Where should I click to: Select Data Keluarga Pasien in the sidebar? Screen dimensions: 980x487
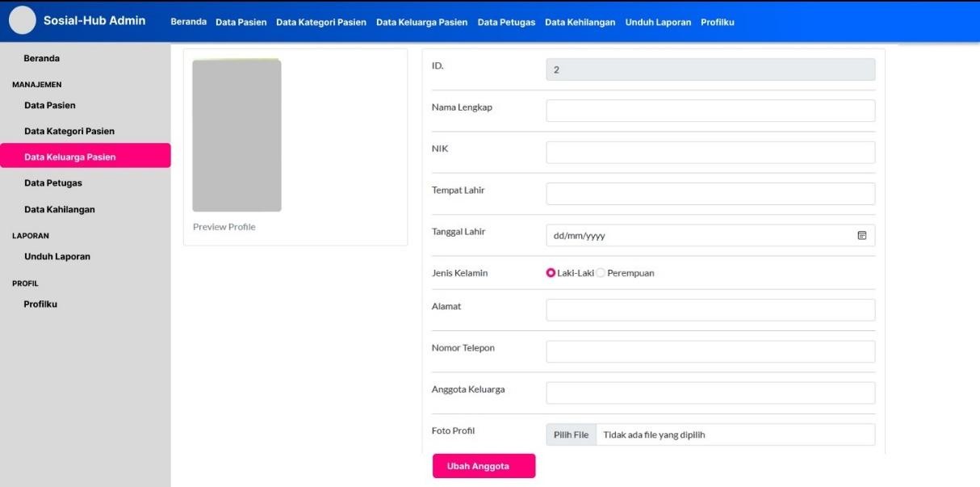tap(70, 157)
